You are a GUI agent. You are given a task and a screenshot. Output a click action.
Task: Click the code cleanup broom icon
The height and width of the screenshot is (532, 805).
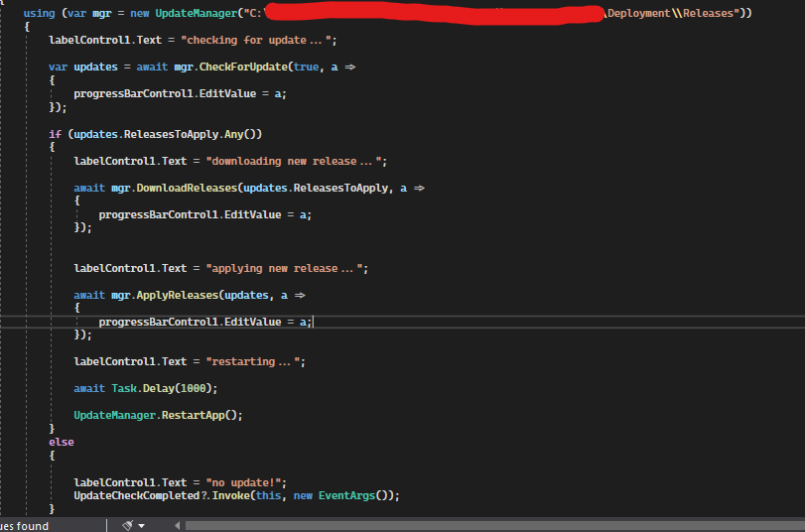pos(127,525)
